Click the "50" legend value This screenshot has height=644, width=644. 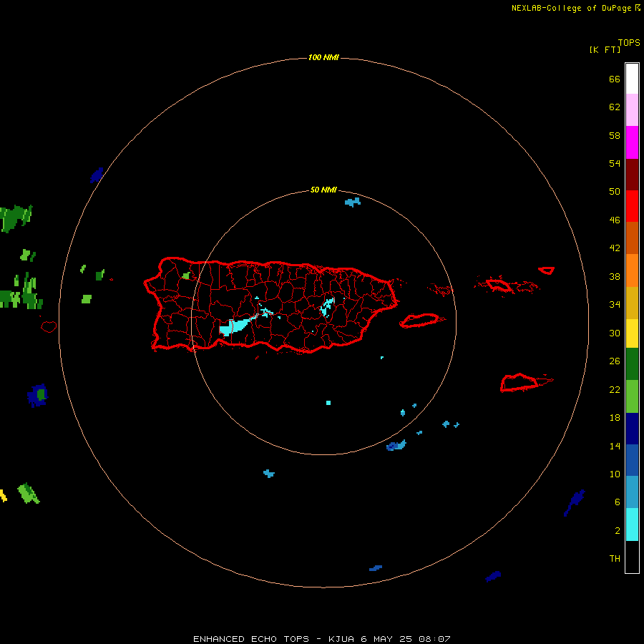pyautogui.click(x=615, y=191)
